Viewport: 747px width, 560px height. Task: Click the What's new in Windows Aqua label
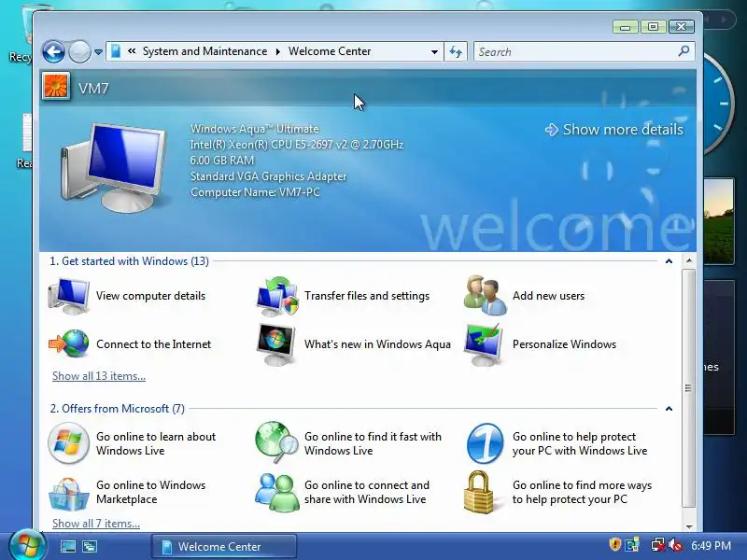click(377, 344)
